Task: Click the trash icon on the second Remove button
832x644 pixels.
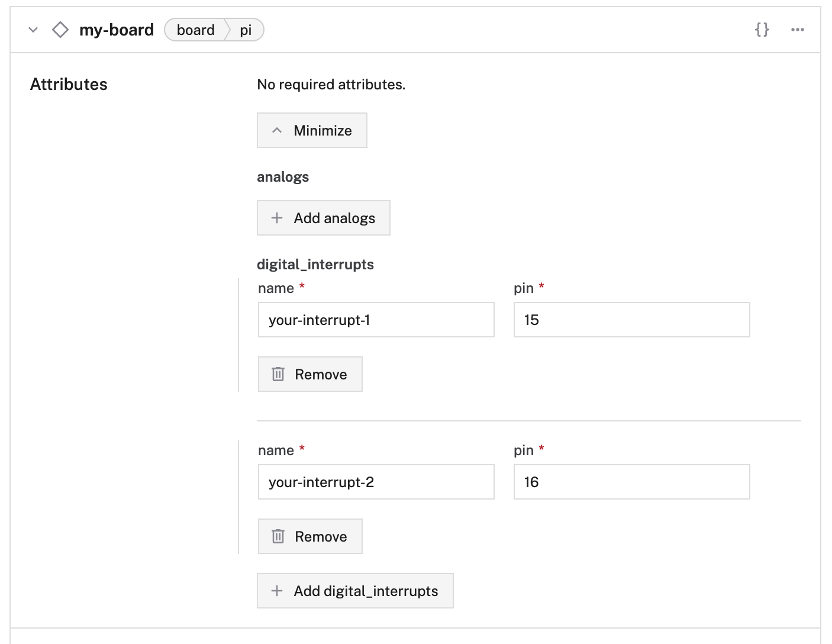Action: click(278, 536)
